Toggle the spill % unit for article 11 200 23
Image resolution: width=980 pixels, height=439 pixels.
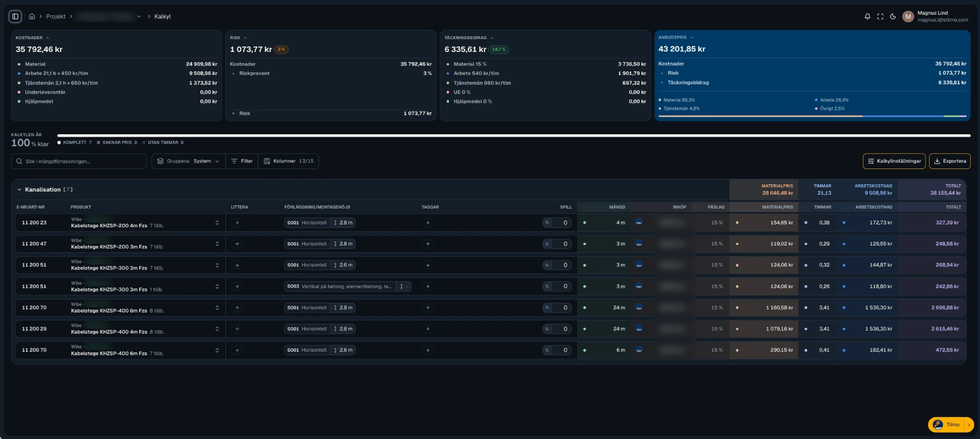(547, 223)
